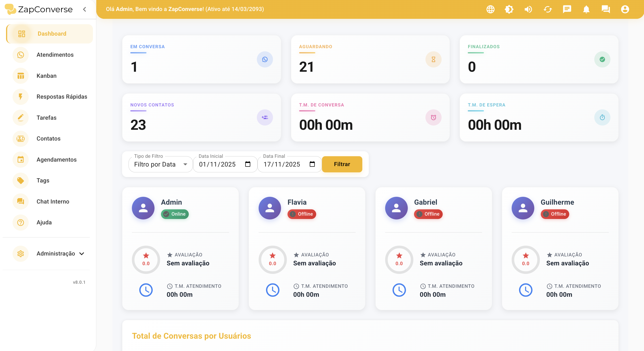Collapse the sidebar with the chevron arrow

click(x=84, y=9)
